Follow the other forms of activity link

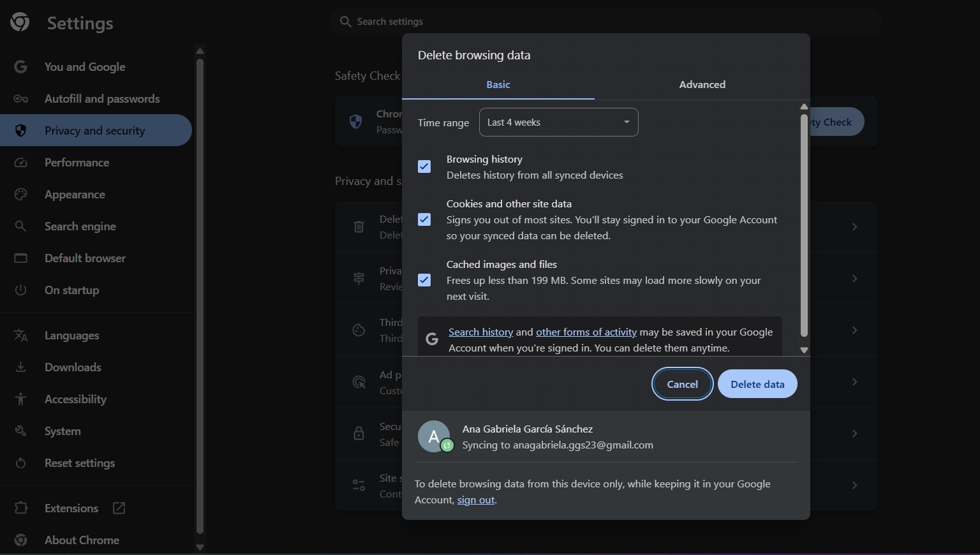[x=586, y=332]
